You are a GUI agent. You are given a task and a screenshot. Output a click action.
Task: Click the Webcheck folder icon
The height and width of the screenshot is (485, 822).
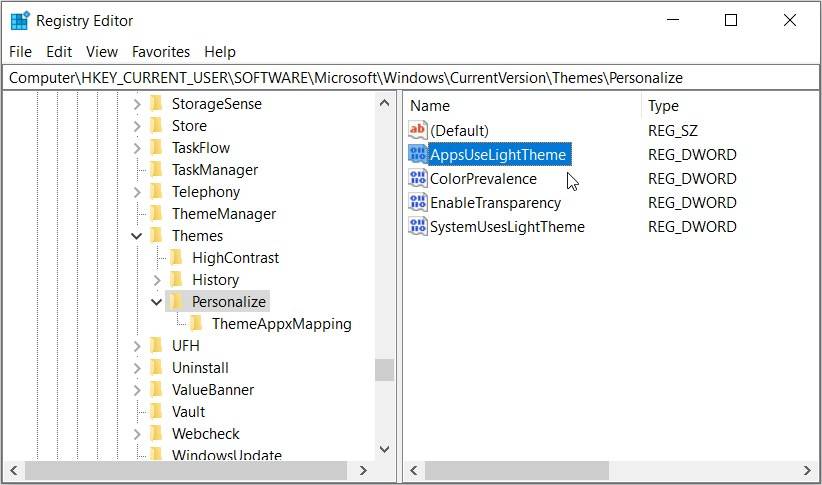156,434
